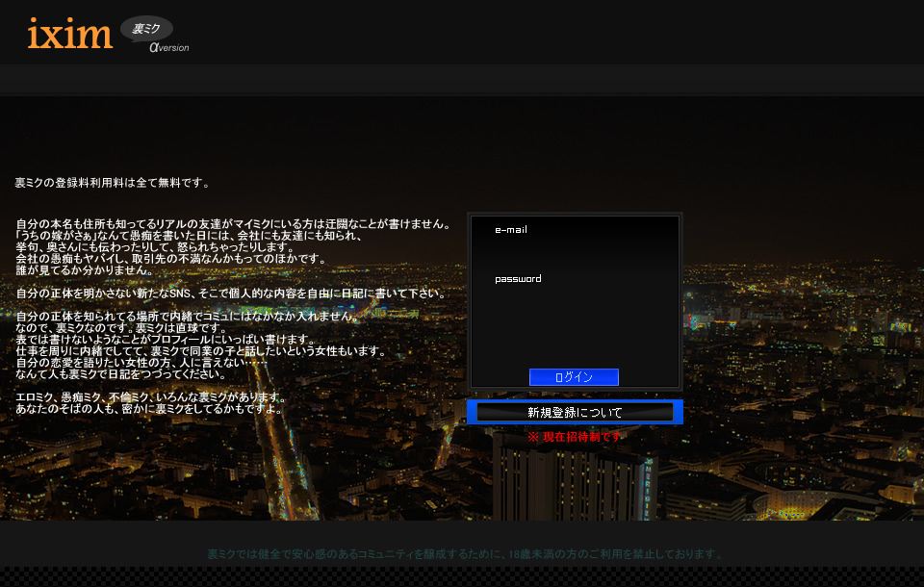Click the α version label
Screen dimensions: 924x587
click(x=168, y=47)
